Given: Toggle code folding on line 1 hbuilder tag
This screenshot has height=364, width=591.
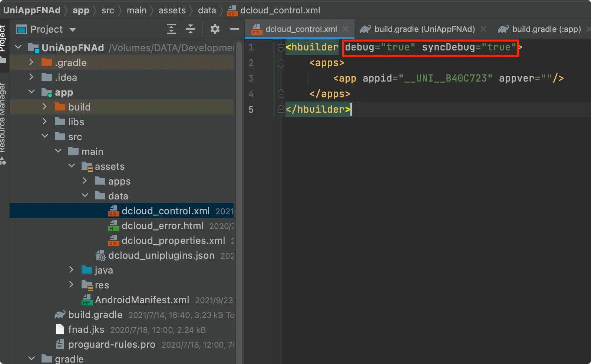Looking at the screenshot, I should [x=281, y=47].
